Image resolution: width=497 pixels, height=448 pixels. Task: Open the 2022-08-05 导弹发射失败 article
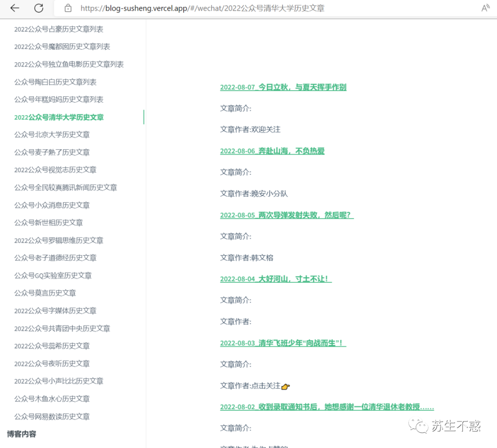[287, 215]
